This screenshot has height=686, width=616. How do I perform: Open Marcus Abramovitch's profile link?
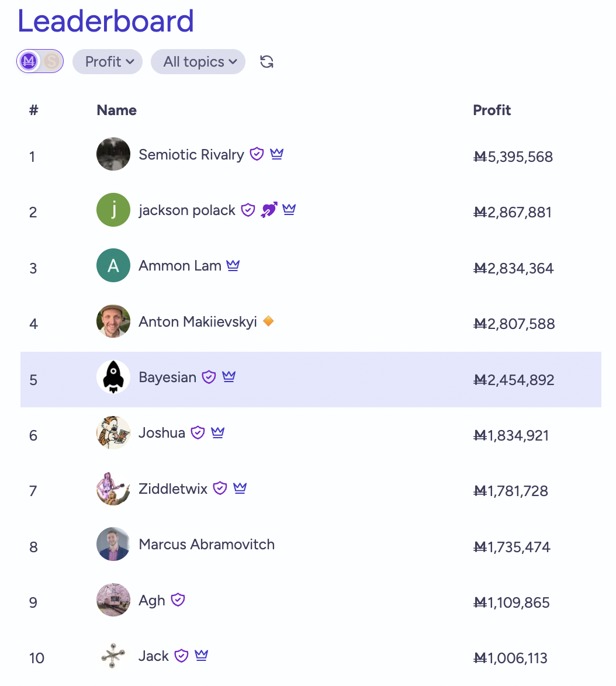click(x=206, y=545)
